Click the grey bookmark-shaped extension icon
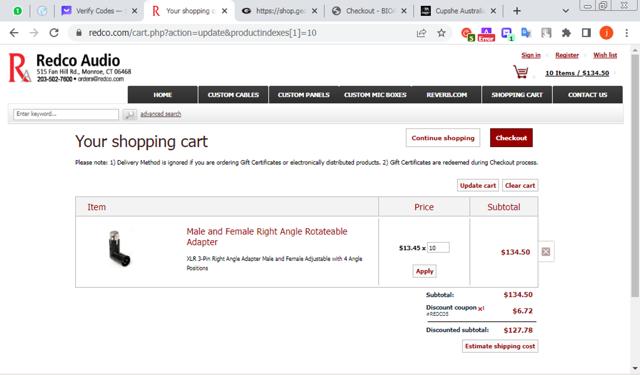 pyautogui.click(x=546, y=33)
